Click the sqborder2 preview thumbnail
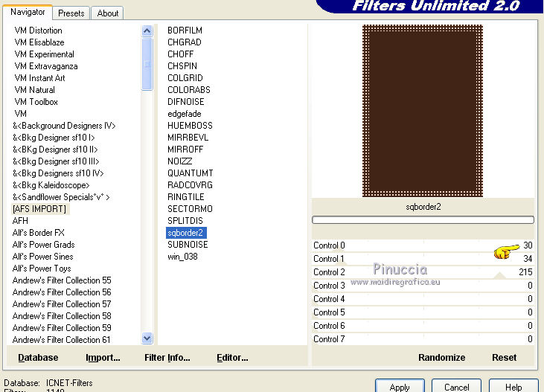The width and height of the screenshot is (544, 392). click(423, 111)
